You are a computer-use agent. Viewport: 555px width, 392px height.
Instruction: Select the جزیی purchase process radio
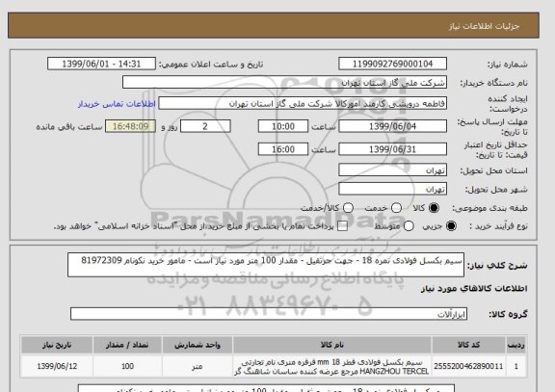(451, 226)
